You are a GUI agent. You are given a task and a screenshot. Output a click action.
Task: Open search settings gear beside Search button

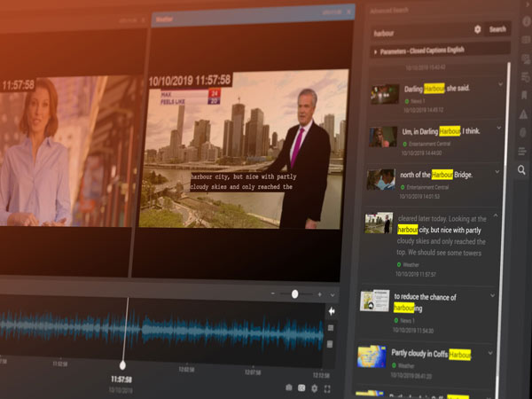(x=477, y=29)
